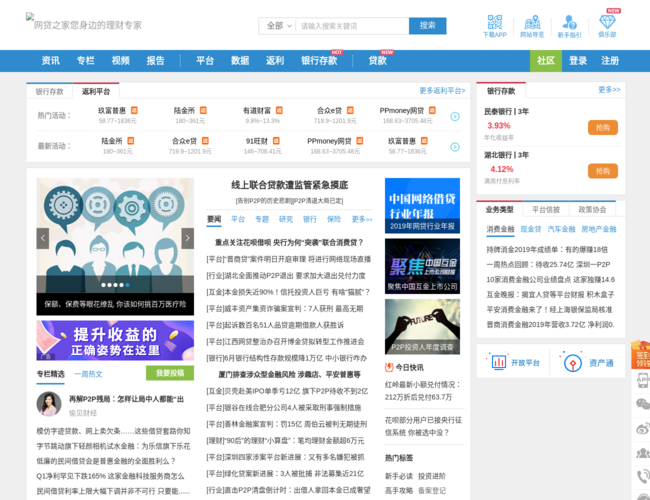Open 资讯 in the main navigation

click(51, 61)
